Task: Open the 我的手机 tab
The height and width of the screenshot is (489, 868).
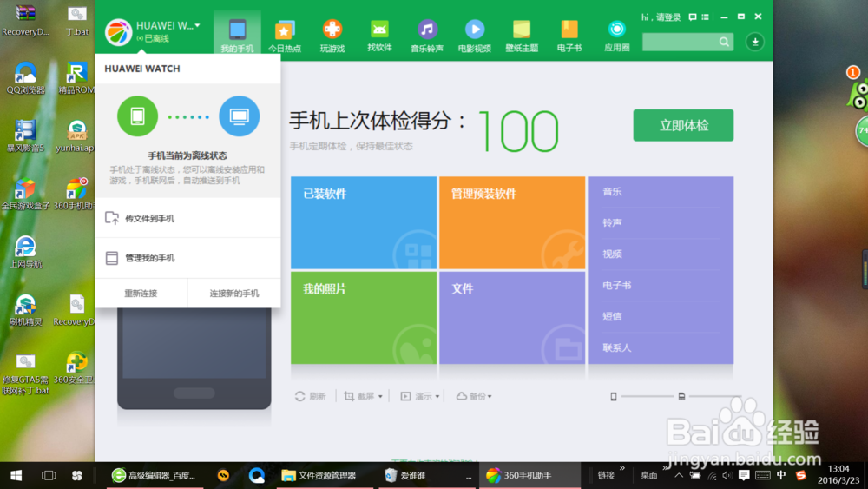Action: tap(237, 36)
